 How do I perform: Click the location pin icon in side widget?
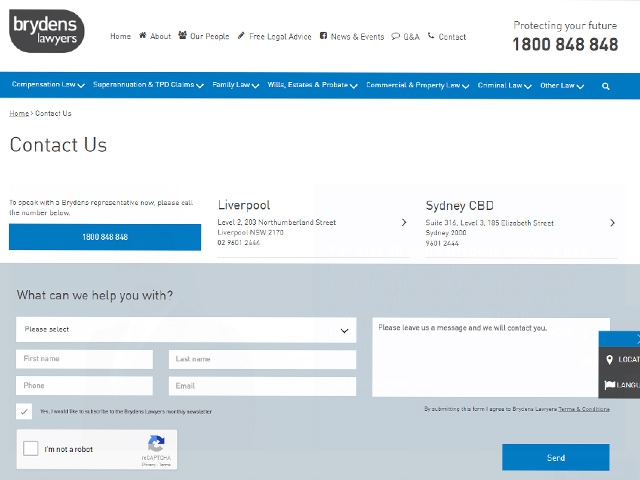coord(609,359)
